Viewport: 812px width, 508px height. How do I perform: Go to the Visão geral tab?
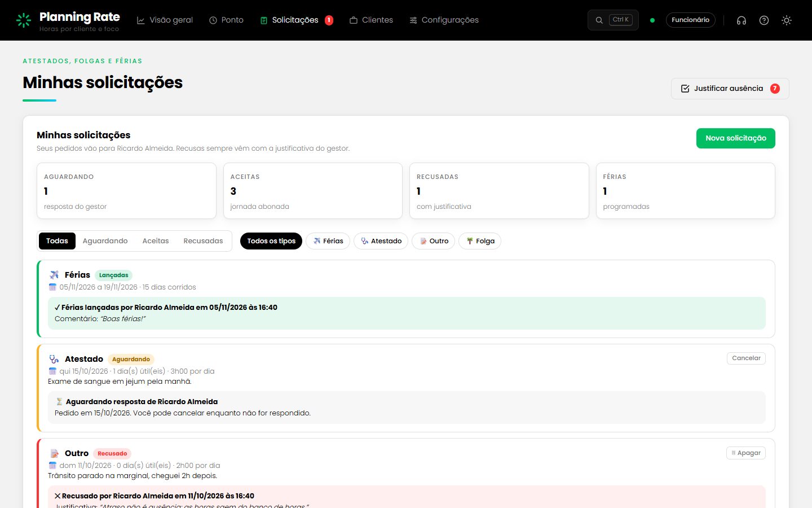pos(165,20)
